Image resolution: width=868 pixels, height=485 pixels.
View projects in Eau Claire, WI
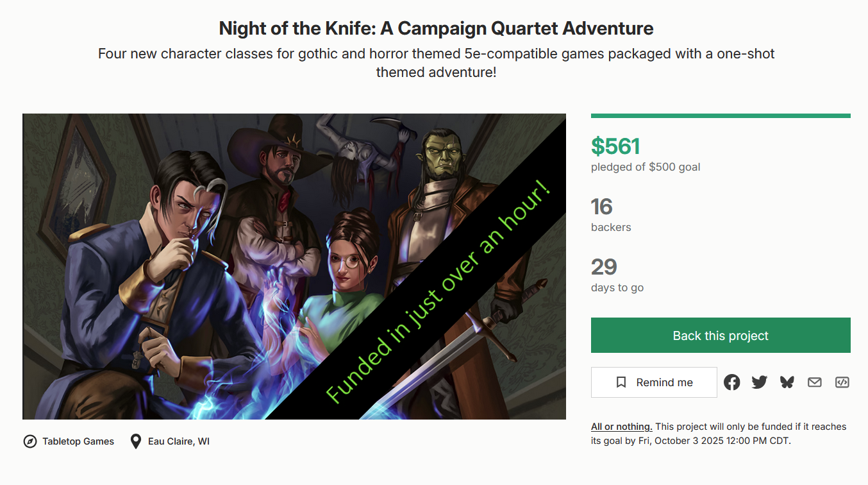click(x=179, y=441)
